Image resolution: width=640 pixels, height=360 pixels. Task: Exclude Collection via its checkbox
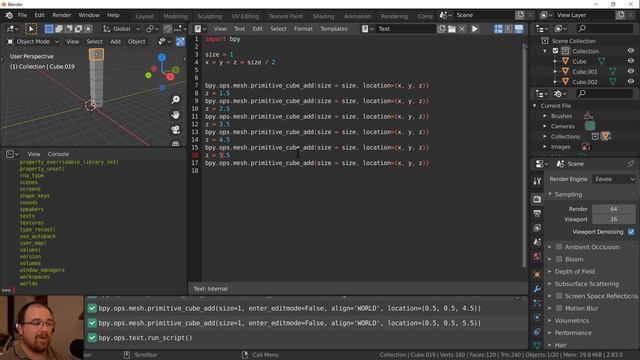556,51
